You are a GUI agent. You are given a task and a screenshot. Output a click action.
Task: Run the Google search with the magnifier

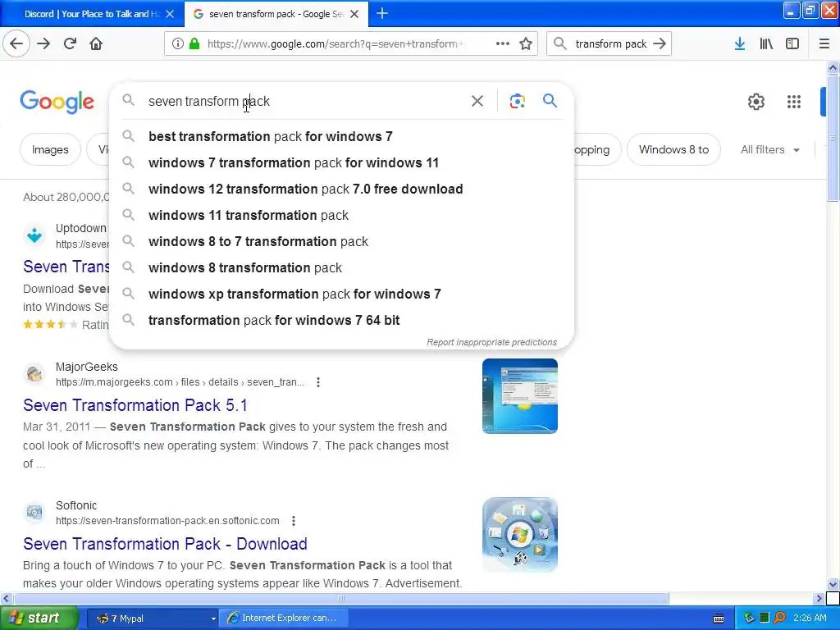tap(550, 101)
